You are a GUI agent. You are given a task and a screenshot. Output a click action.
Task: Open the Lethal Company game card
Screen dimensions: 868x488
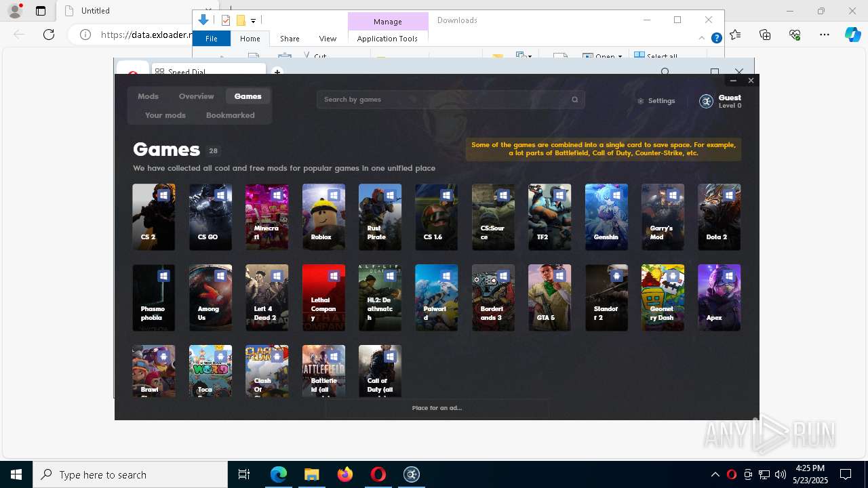coord(323,298)
